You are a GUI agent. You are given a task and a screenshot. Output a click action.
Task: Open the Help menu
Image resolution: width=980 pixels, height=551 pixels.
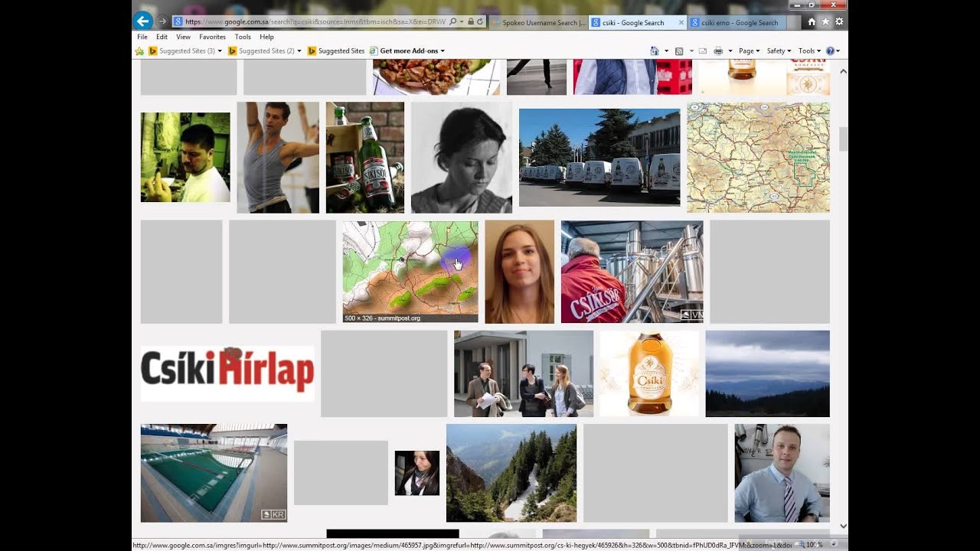coord(266,37)
